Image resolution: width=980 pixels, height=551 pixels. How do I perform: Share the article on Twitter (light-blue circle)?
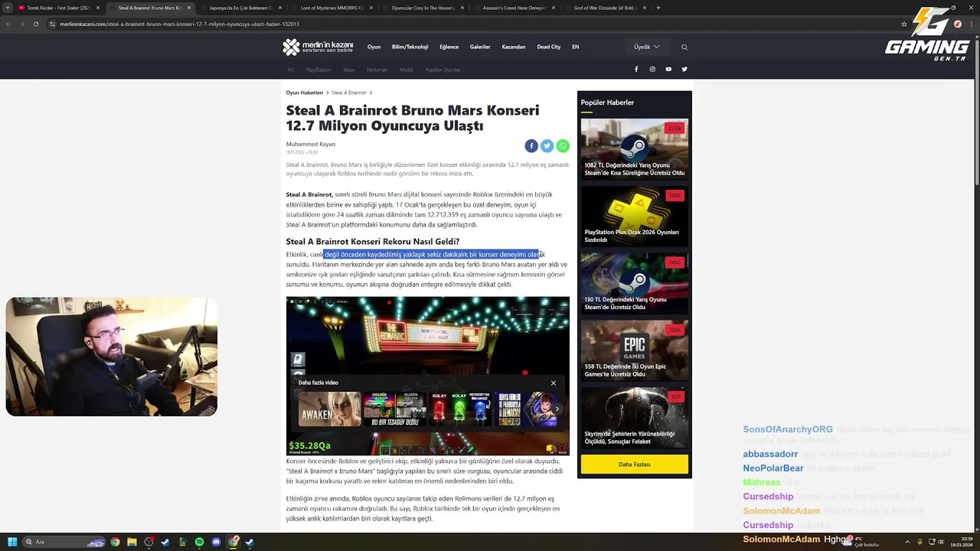point(547,145)
